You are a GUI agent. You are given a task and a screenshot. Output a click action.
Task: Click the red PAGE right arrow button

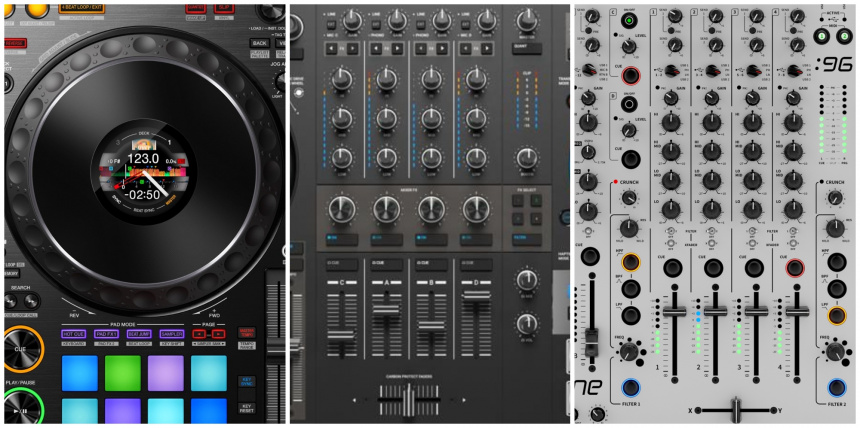click(x=218, y=334)
